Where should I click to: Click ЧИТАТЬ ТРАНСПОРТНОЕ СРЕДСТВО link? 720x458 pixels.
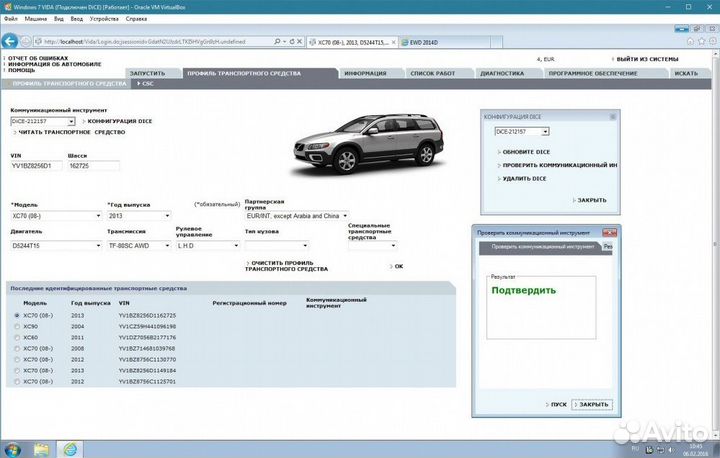tap(71, 132)
